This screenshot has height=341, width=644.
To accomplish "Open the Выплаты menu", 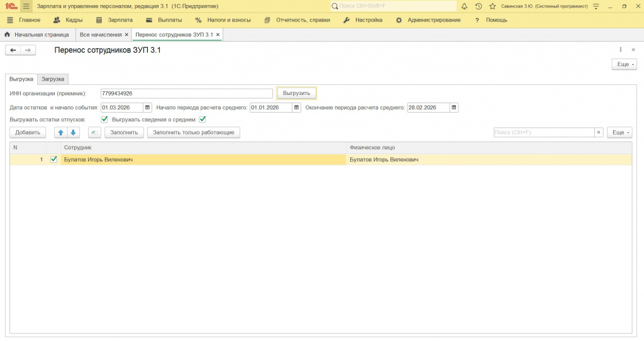I will click(x=170, y=20).
